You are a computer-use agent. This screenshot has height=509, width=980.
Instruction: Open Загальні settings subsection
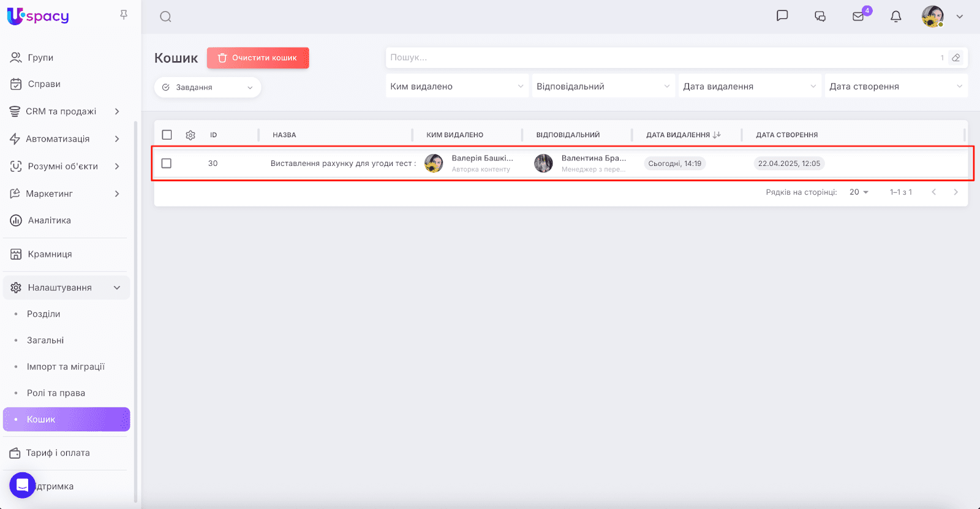tap(45, 341)
